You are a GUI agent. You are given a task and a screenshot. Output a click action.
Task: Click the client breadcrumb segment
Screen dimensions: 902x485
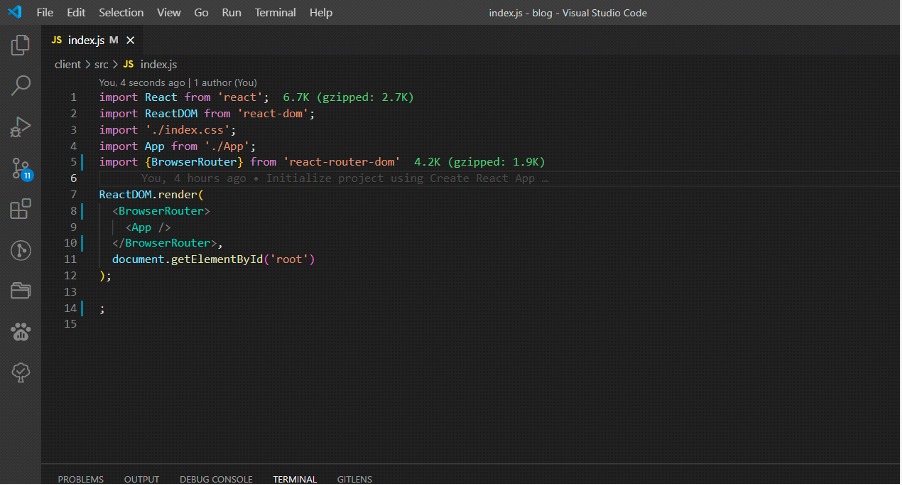(x=67, y=64)
